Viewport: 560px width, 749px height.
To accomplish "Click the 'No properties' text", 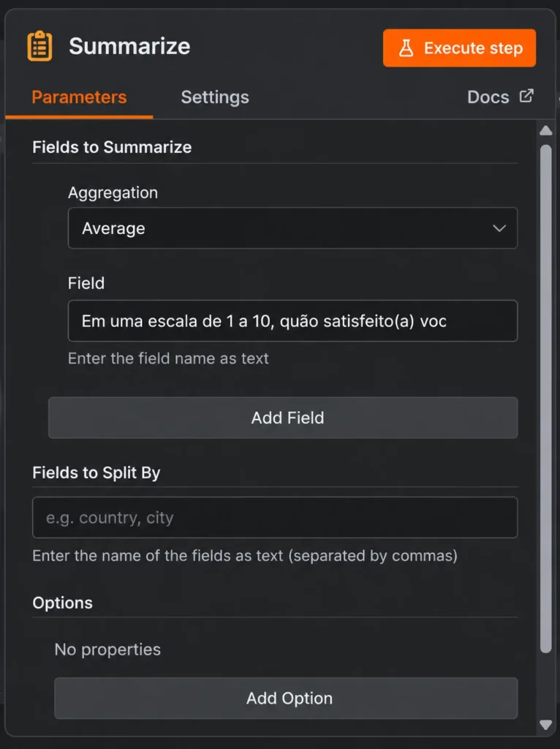I will coord(107,650).
